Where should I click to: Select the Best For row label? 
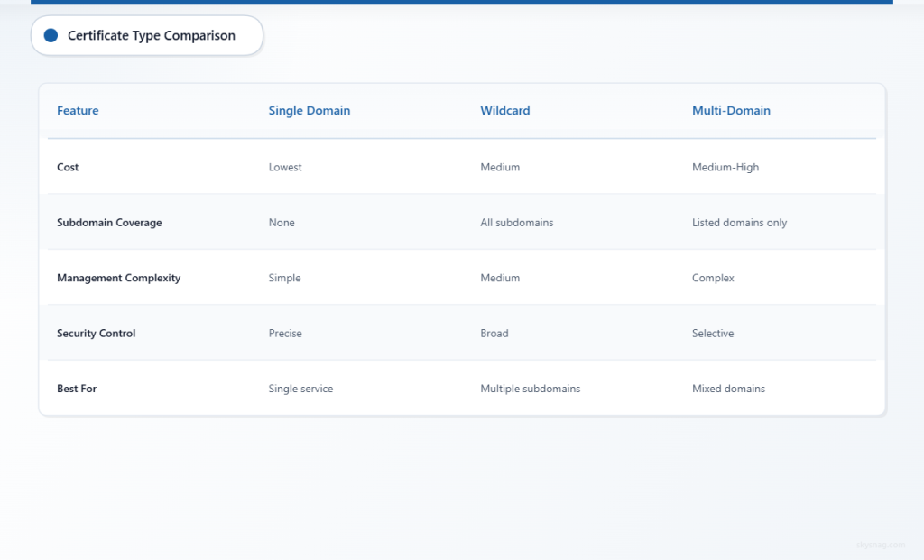[77, 389]
